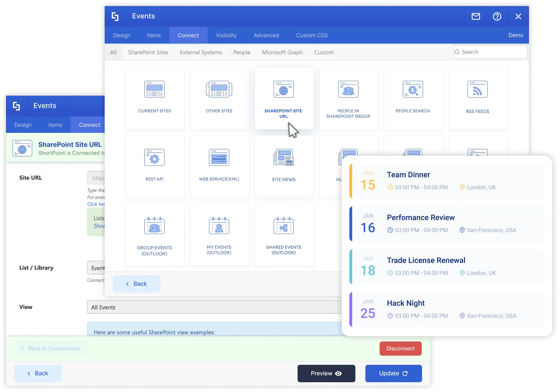Select the Group Events (Outlook) icon

click(x=155, y=226)
